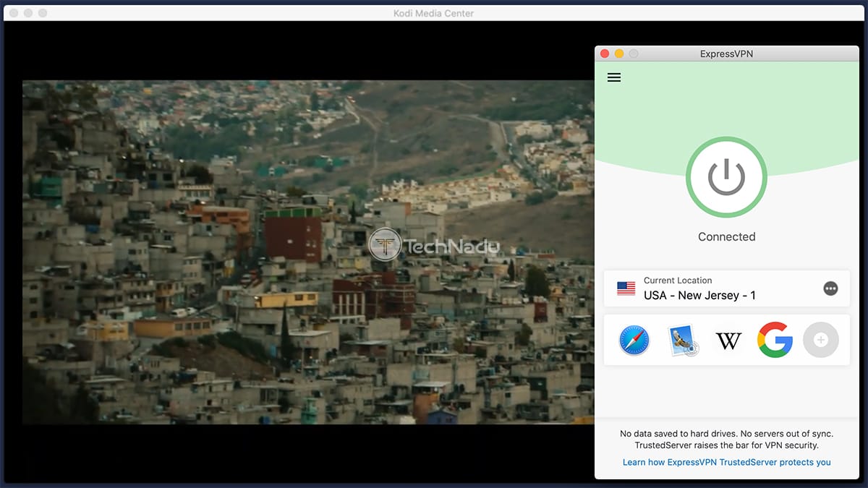The image size is (868, 488).
Task: Click the Kodi Media Center title bar
Action: (434, 13)
